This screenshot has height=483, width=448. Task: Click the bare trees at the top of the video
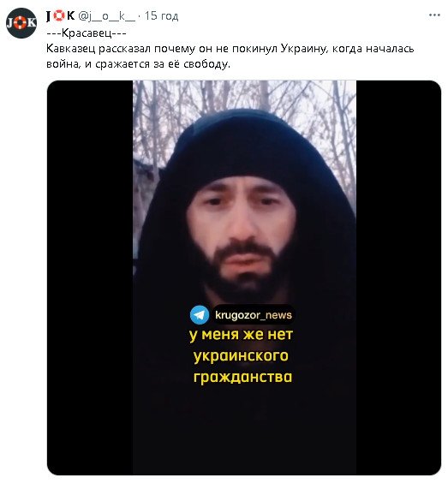[244, 98]
